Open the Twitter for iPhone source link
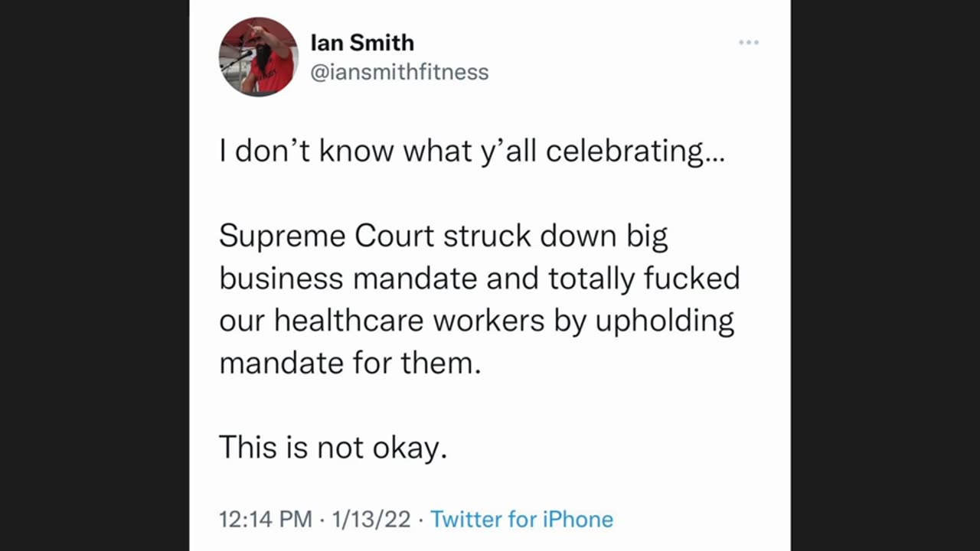Image resolution: width=980 pixels, height=551 pixels. click(x=521, y=519)
